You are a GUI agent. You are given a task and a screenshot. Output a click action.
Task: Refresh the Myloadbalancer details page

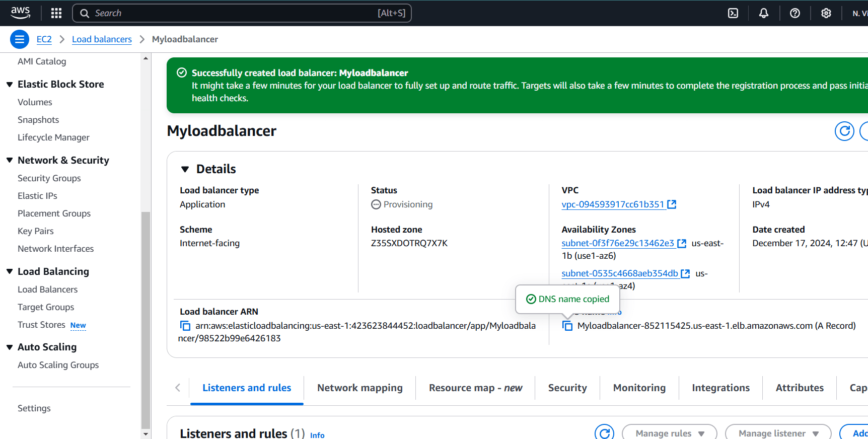(x=844, y=131)
